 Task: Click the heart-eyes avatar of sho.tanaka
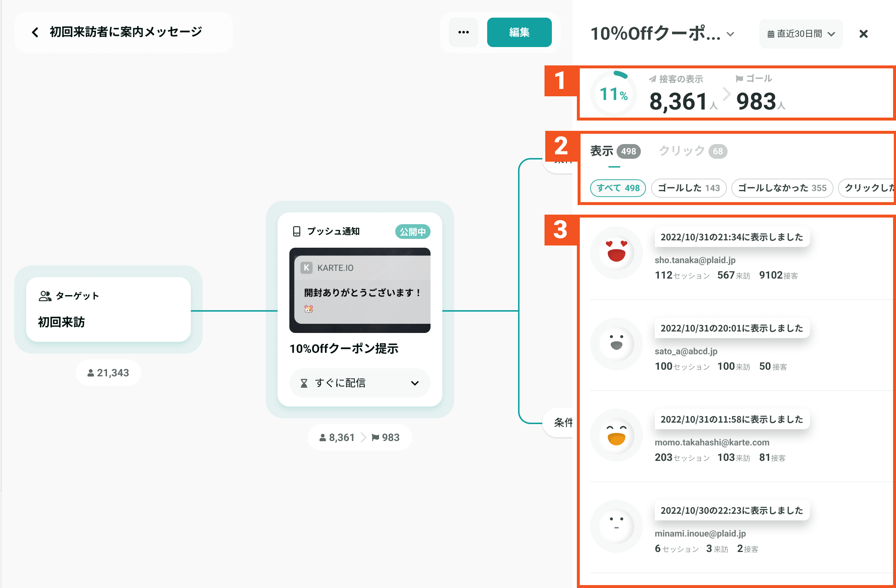coord(616,252)
